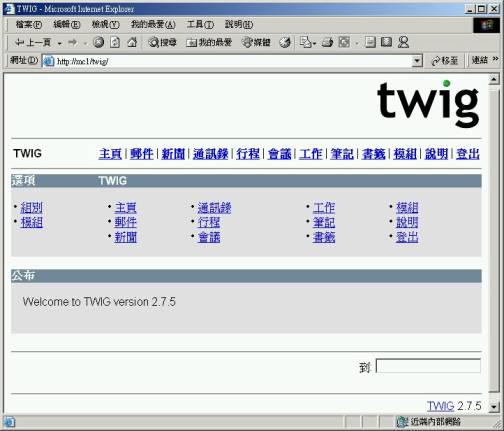This screenshot has height=431, width=504.
Task: Open the 郵件 link in top navigation
Action: click(x=141, y=154)
